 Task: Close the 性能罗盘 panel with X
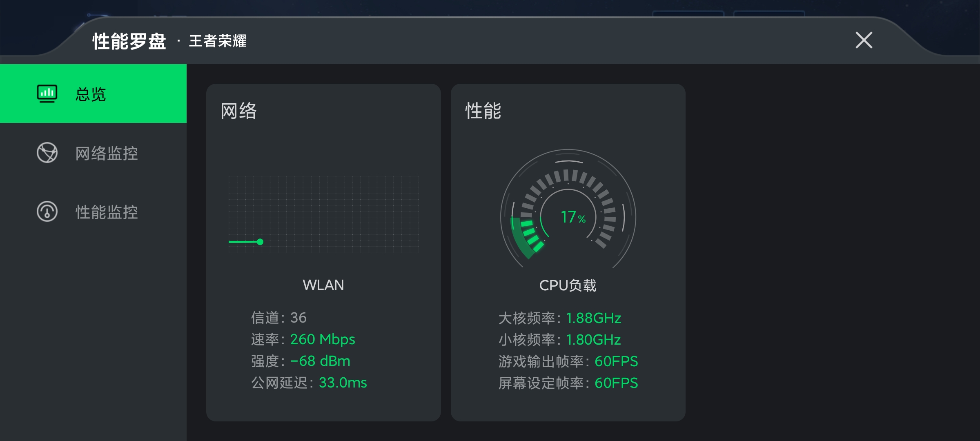(864, 40)
